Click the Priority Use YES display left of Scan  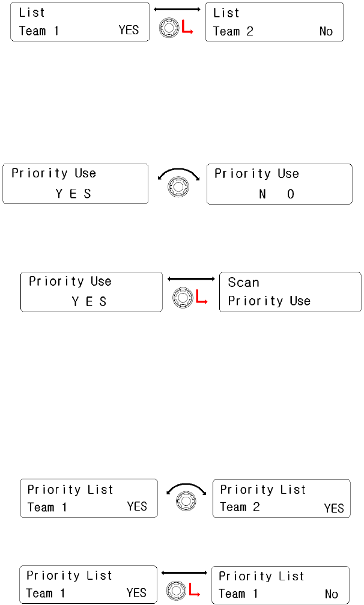click(x=91, y=292)
